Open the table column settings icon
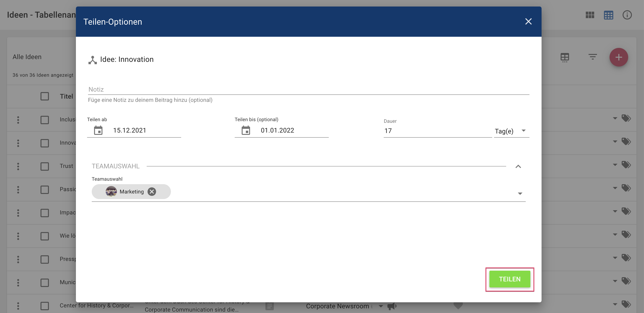Screen dimensions: 644x313 [x=565, y=57]
